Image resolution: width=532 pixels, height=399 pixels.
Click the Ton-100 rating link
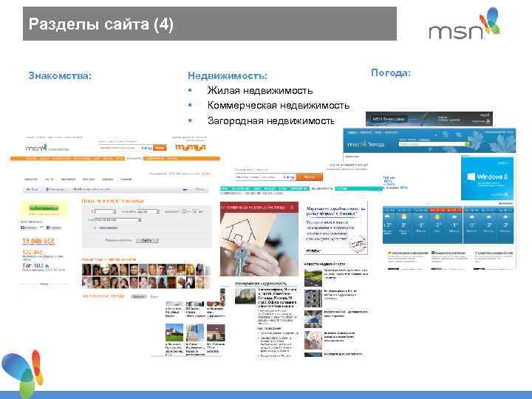coord(35,266)
